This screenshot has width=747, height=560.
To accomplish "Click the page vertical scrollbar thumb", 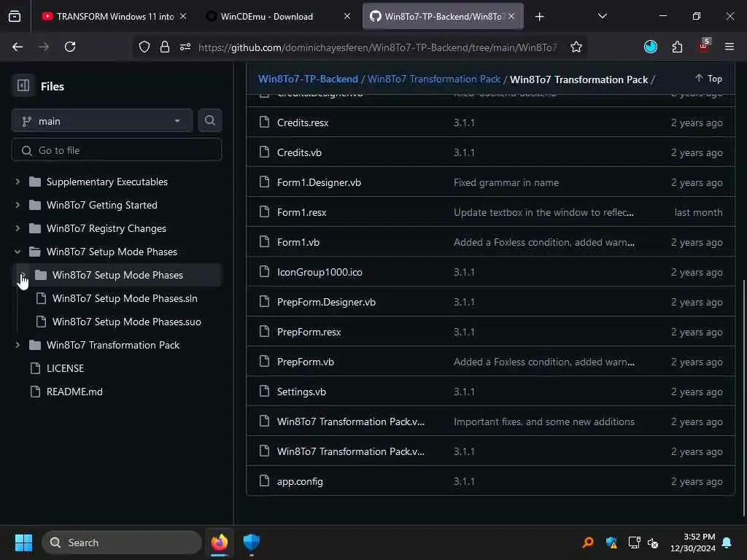I will point(743,397).
